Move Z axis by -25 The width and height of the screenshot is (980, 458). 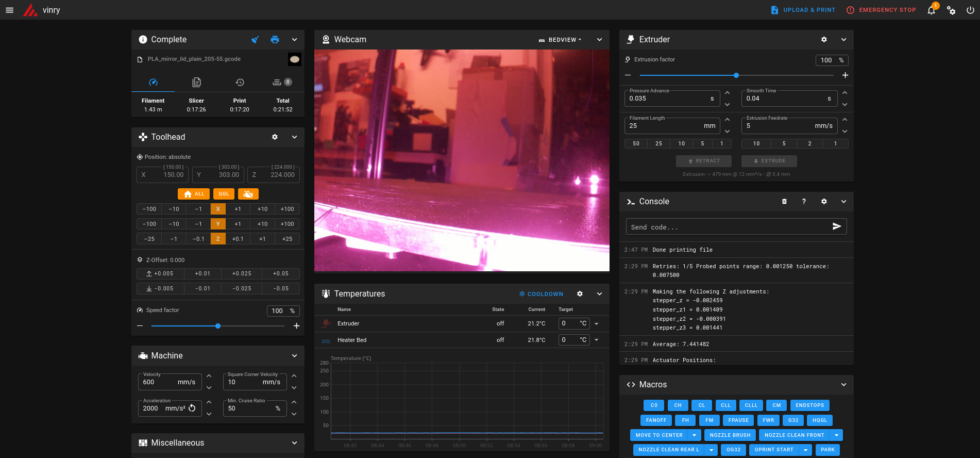(149, 239)
